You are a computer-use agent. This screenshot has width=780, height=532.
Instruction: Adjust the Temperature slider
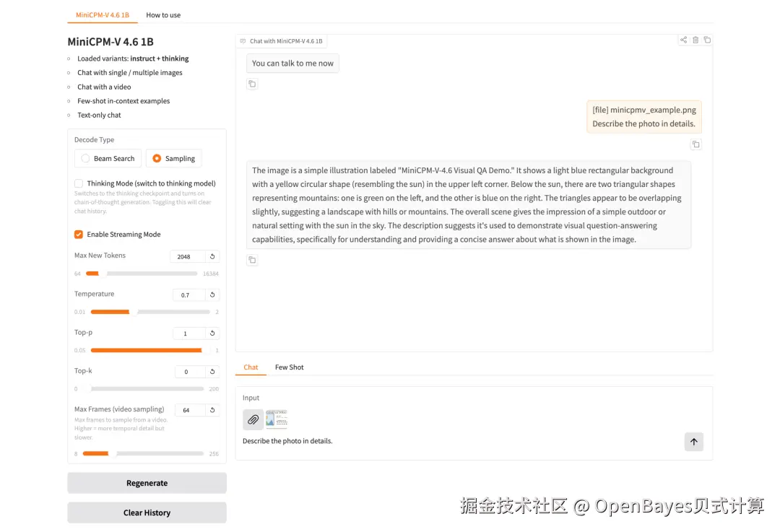[150, 312]
